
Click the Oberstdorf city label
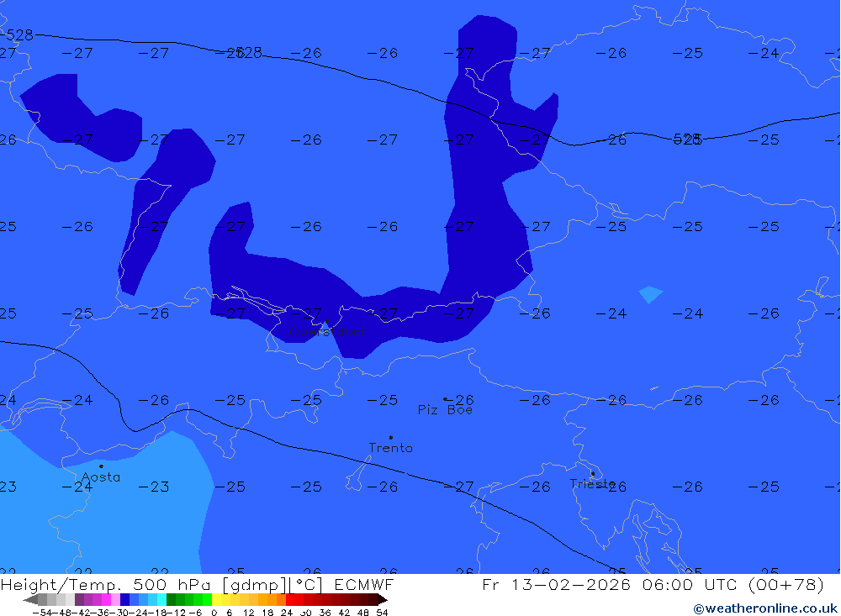click(327, 332)
